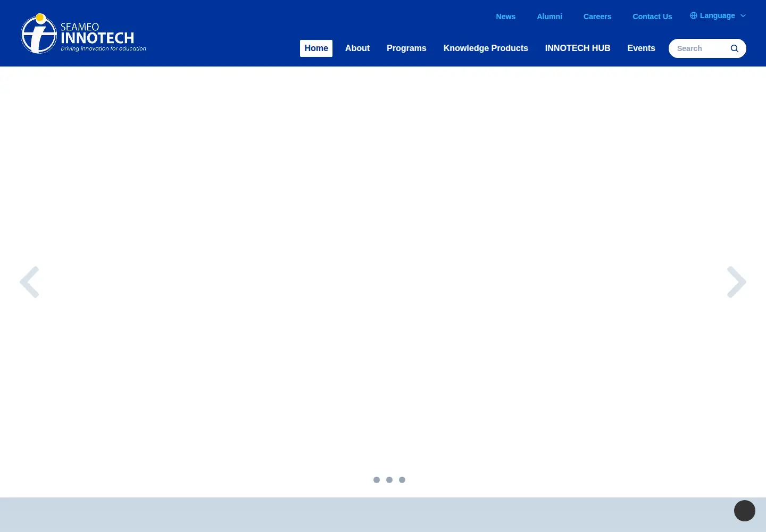Open Knowledge Products menu

486,48
